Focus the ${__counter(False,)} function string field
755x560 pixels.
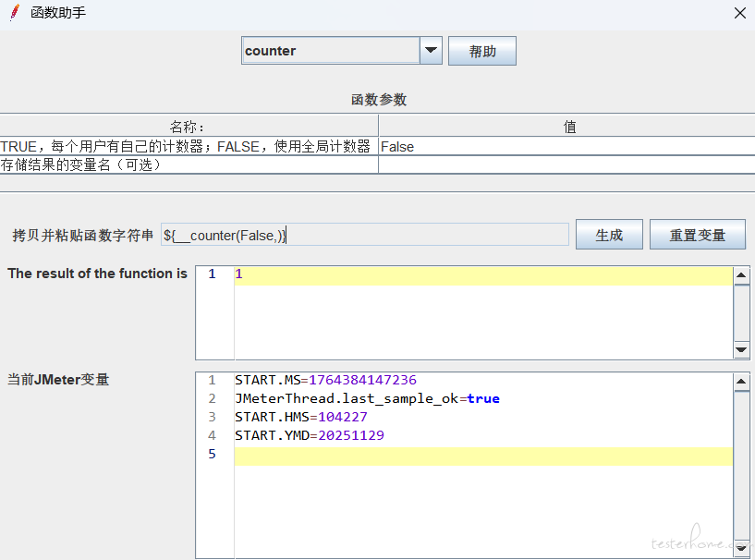coord(364,236)
